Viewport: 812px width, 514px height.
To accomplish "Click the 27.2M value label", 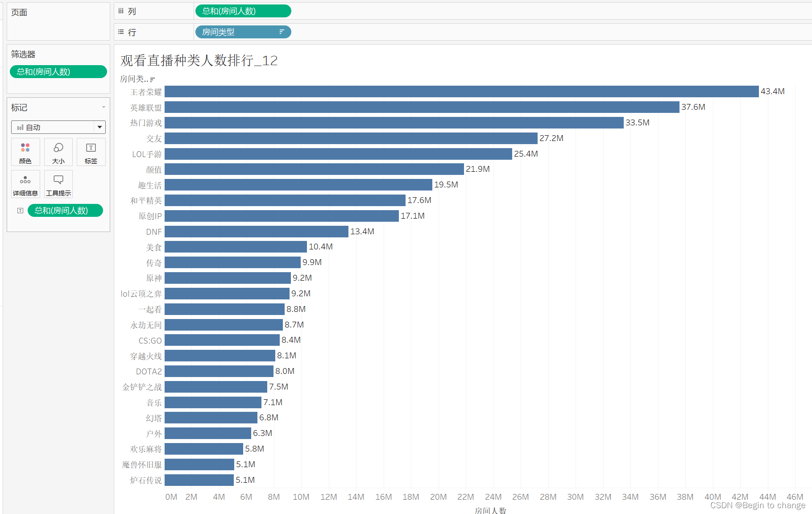I will [551, 138].
